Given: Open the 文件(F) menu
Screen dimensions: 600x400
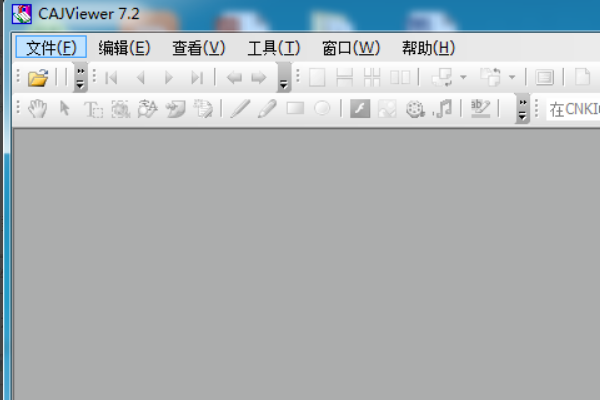Looking at the screenshot, I should pyautogui.click(x=51, y=47).
